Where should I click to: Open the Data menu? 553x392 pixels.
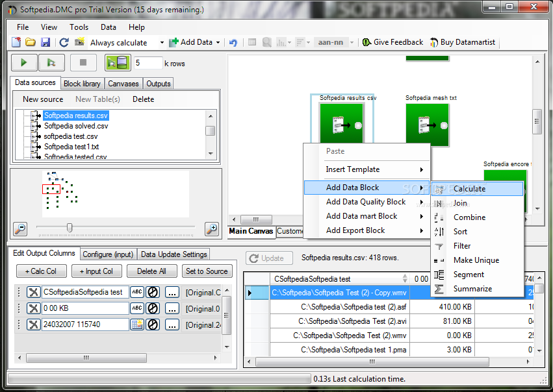[109, 27]
